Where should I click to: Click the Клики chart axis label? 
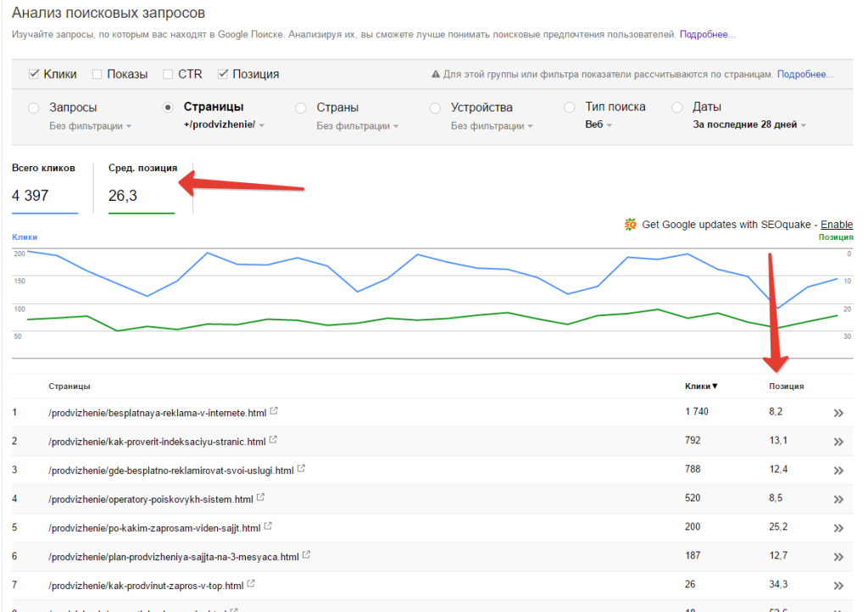25,236
